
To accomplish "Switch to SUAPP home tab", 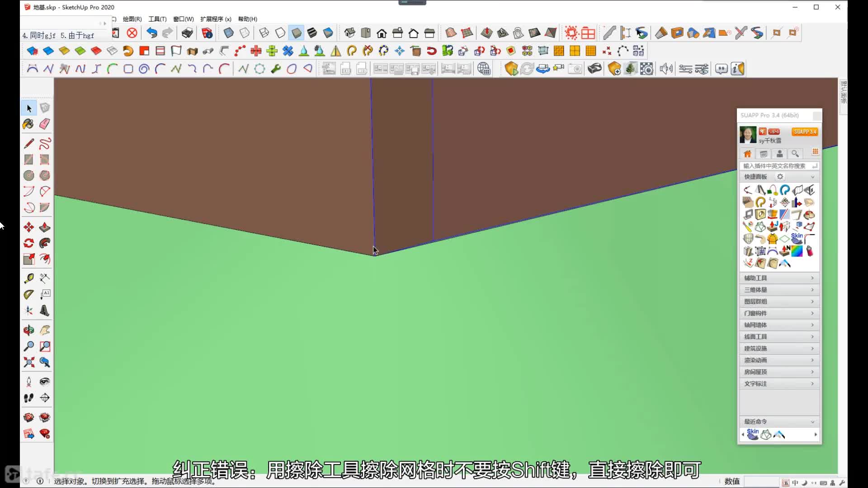I will [748, 154].
